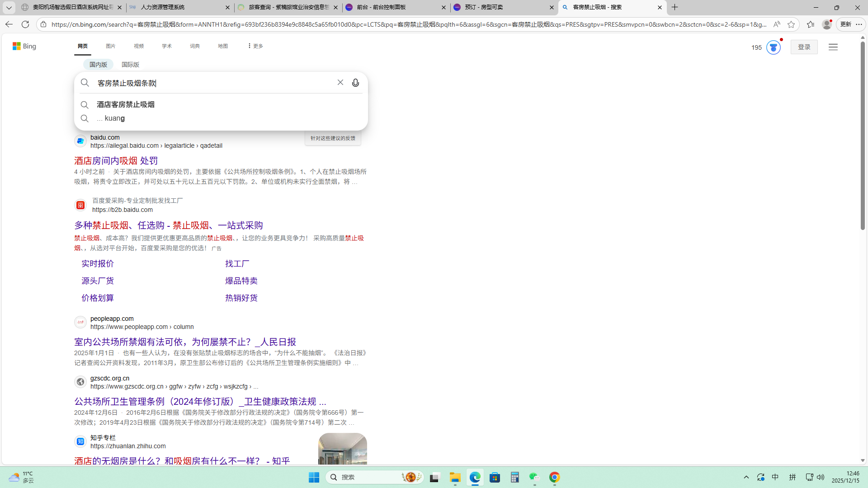Switch to 国际版 search version
868x488 pixels.
point(130,65)
